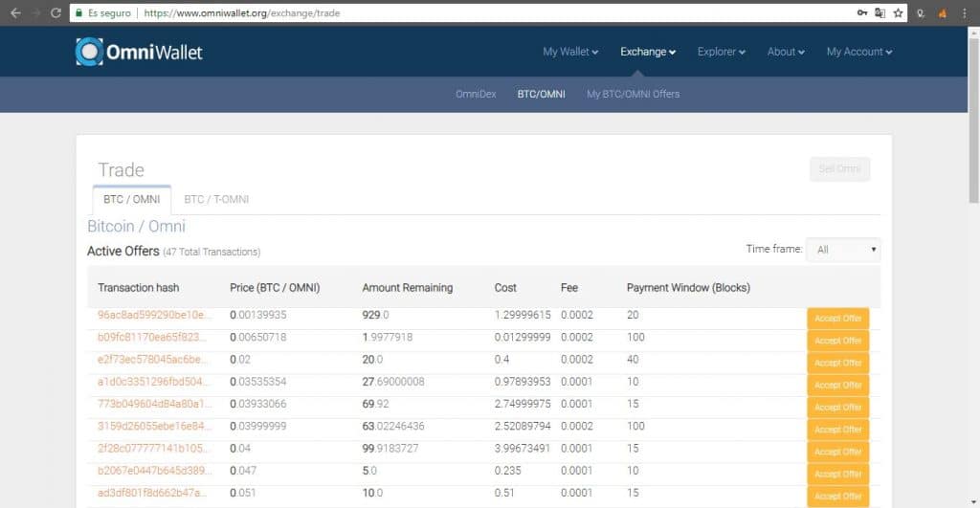Click the orange extension icon in toolbar

tap(943, 12)
